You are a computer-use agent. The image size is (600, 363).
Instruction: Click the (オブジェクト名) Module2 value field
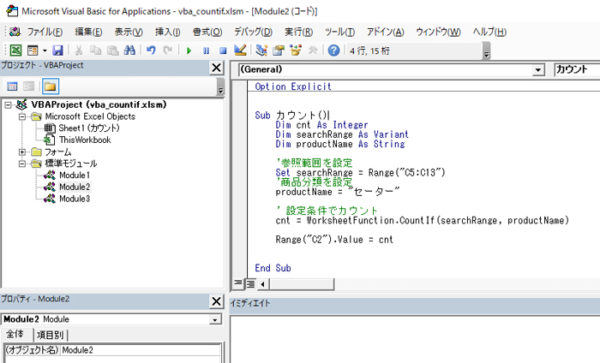[x=141, y=350]
